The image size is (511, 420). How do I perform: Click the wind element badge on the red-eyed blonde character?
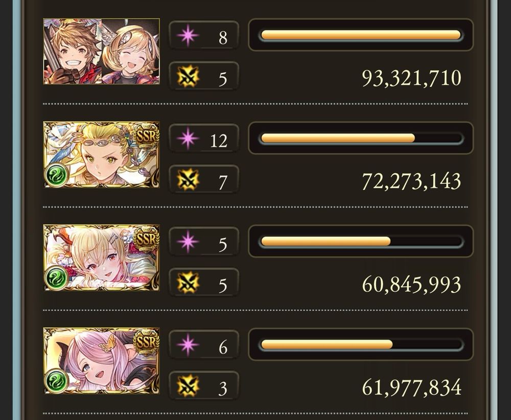pos(56,278)
